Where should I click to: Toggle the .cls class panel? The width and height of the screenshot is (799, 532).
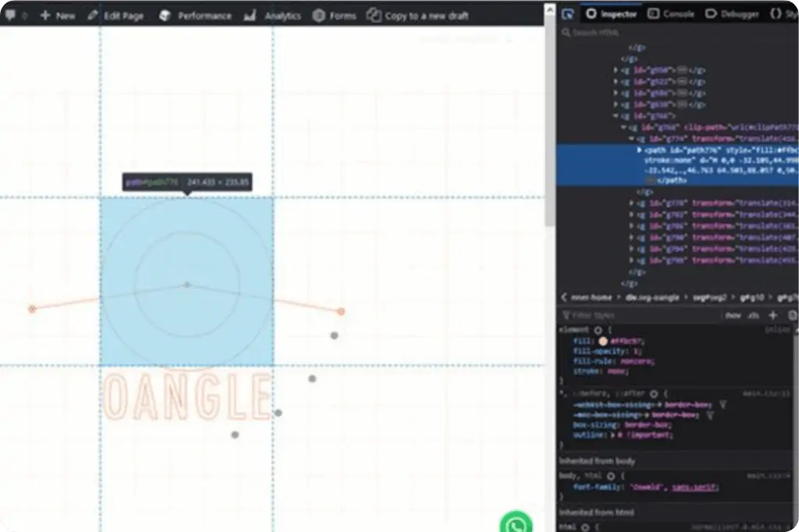[x=753, y=315]
